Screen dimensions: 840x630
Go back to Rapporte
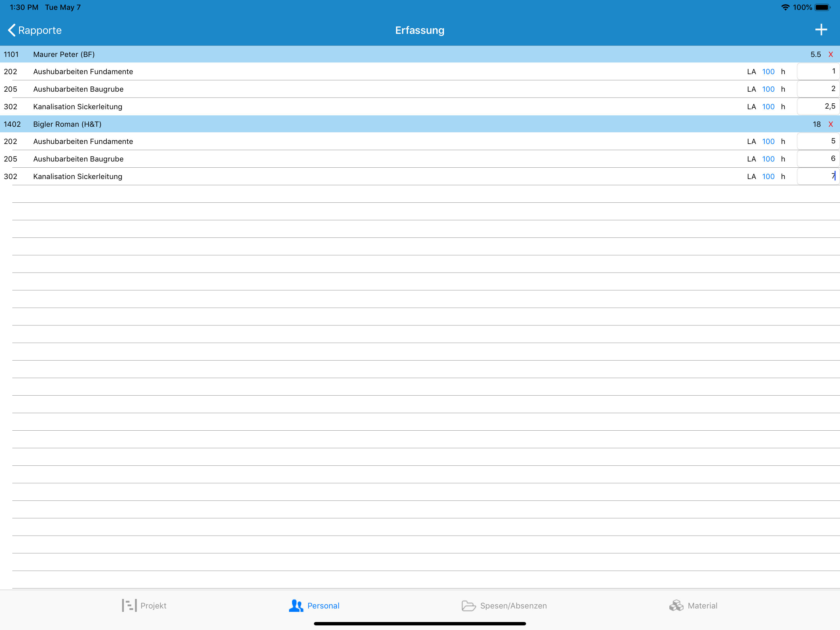tap(34, 30)
